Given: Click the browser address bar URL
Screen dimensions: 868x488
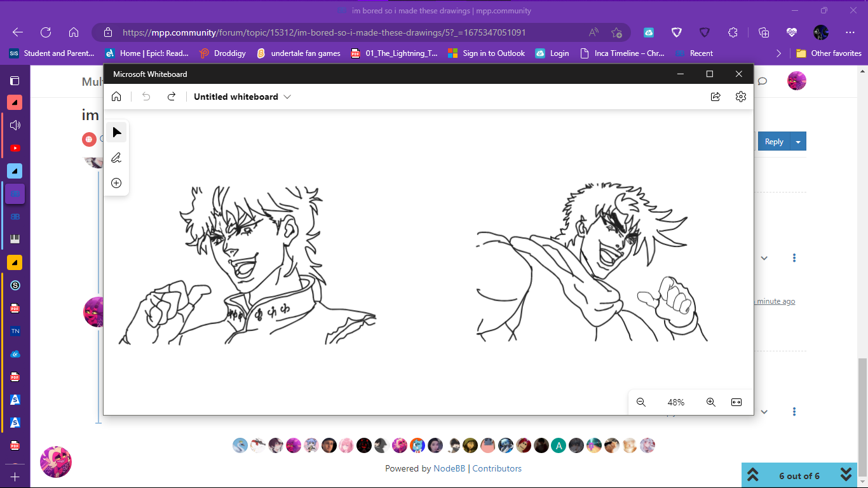Looking at the screenshot, I should [324, 32].
